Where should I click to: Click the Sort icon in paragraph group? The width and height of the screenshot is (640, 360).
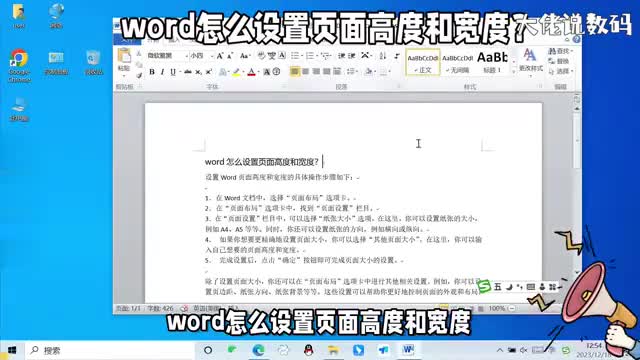click(x=382, y=56)
